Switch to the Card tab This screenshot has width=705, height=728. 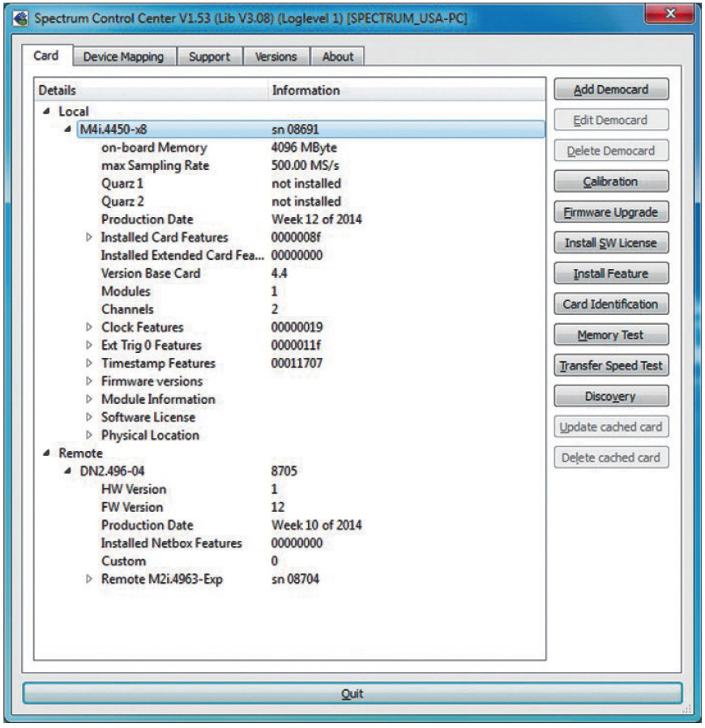pyautogui.click(x=46, y=56)
